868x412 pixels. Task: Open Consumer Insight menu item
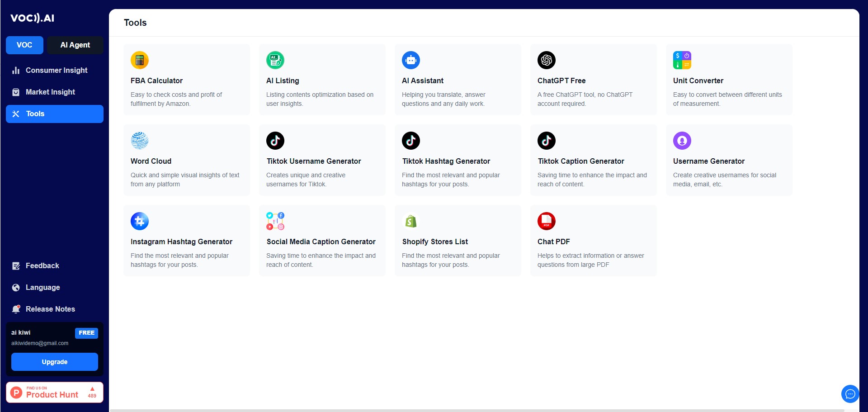click(55, 71)
